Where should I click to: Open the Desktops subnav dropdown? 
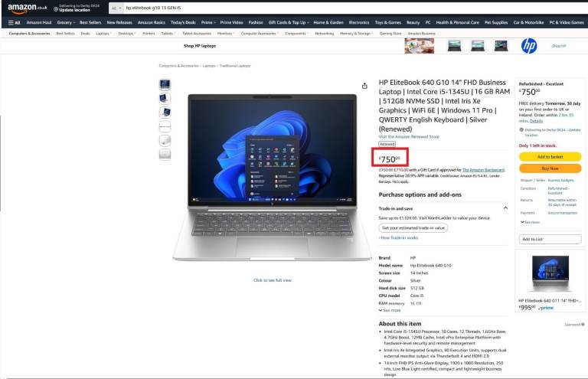tap(127, 34)
